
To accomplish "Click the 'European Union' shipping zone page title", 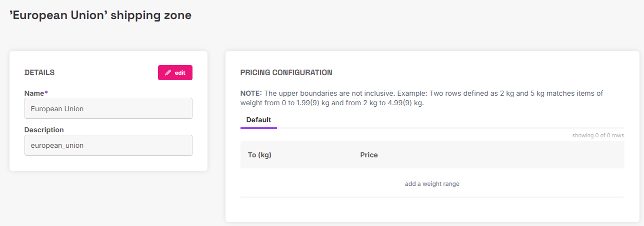I will click(100, 16).
